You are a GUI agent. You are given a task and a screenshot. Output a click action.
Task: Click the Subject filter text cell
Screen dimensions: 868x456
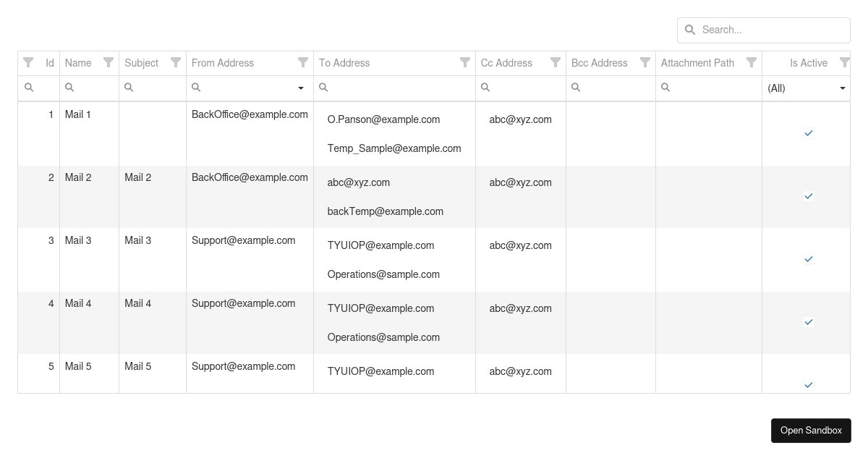coord(152,88)
